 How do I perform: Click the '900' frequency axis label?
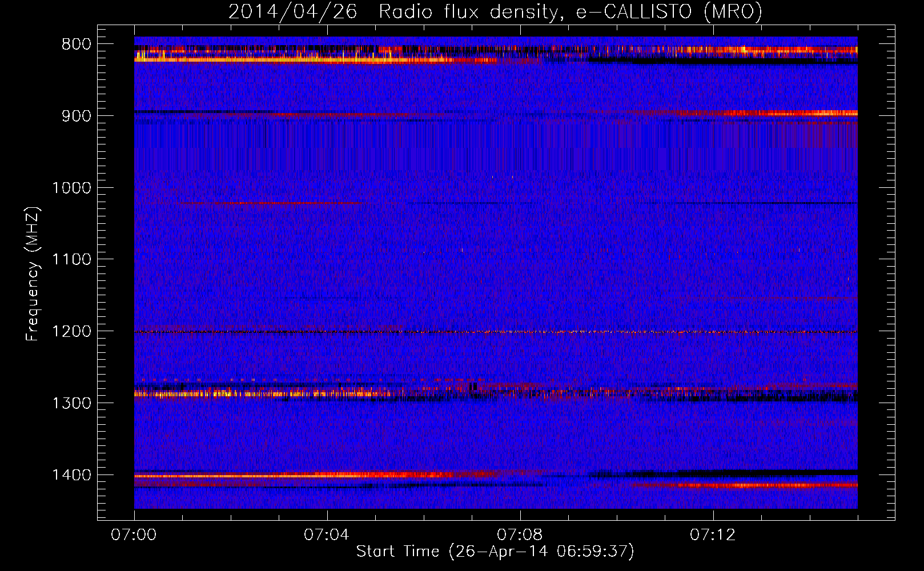[x=76, y=116]
